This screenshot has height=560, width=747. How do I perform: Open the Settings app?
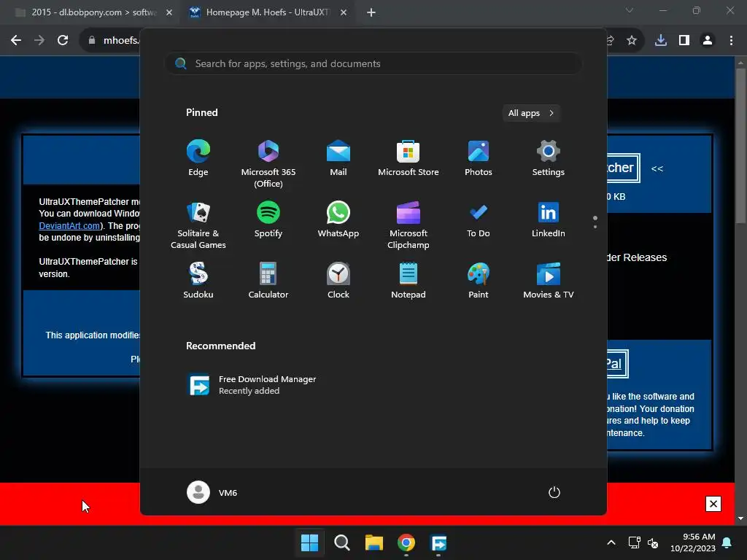(x=549, y=158)
